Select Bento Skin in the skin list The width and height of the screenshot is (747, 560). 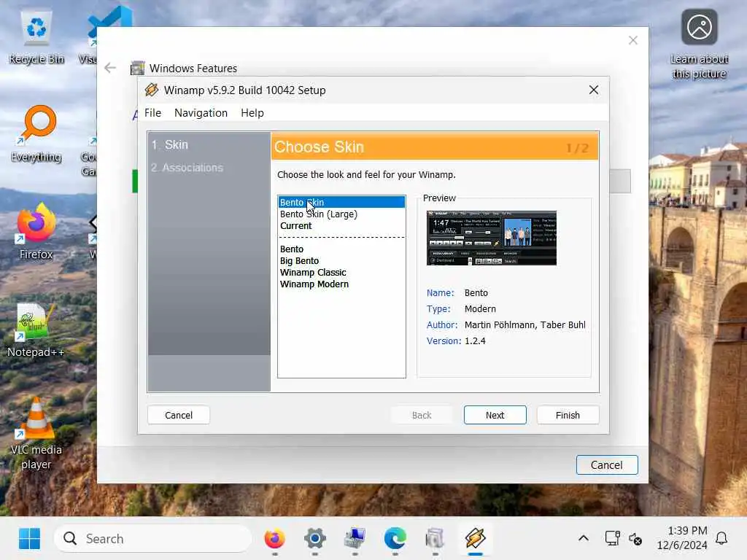click(341, 203)
